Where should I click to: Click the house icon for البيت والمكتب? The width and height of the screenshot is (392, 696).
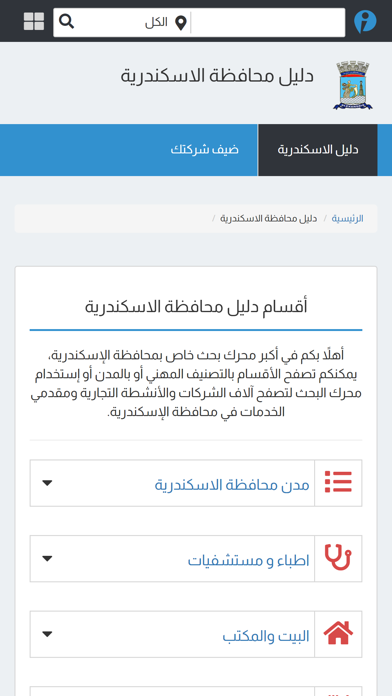coord(338,633)
